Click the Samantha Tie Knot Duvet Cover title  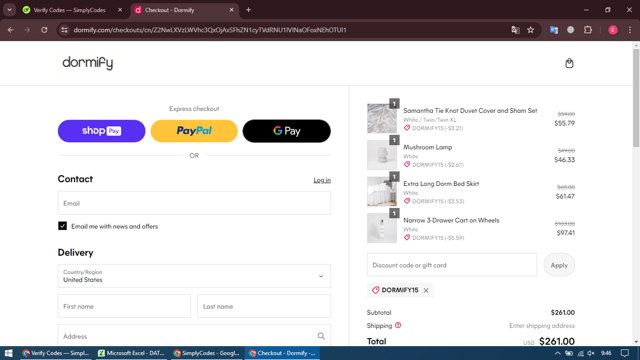click(470, 111)
